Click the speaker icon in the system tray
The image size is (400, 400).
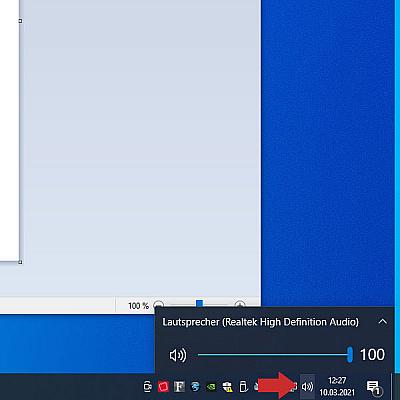(x=307, y=386)
